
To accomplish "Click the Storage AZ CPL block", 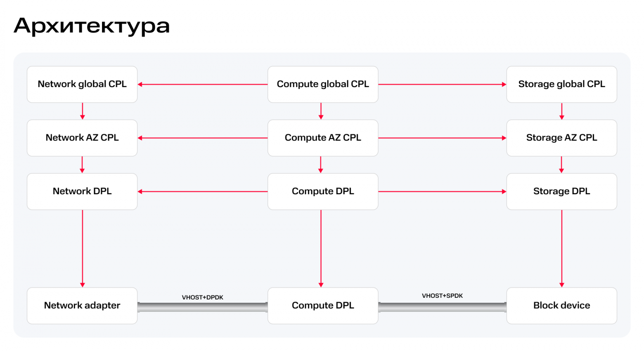I will point(561,138).
